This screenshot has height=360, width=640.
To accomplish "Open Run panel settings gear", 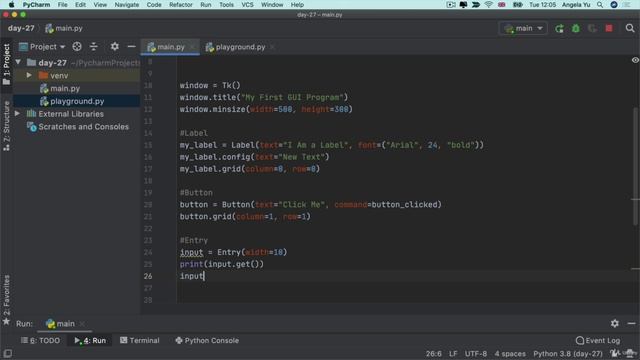I will point(615,323).
